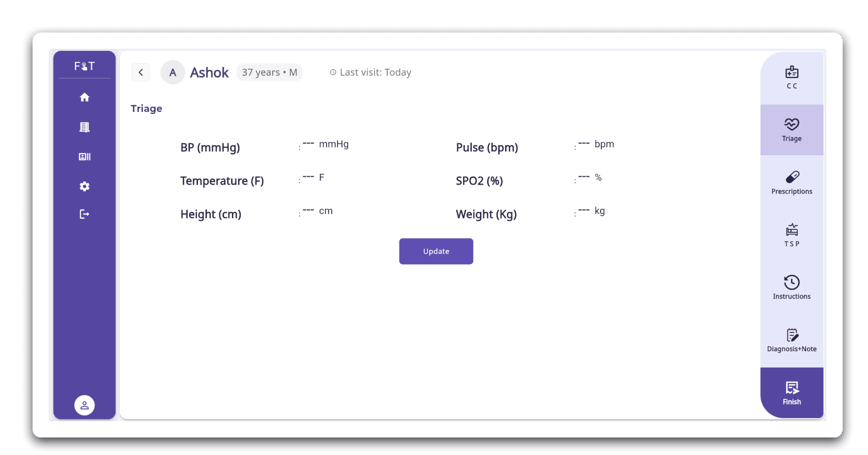Viewport: 868px width, 455px height.
Task: Click the Update button
Action: (x=436, y=251)
